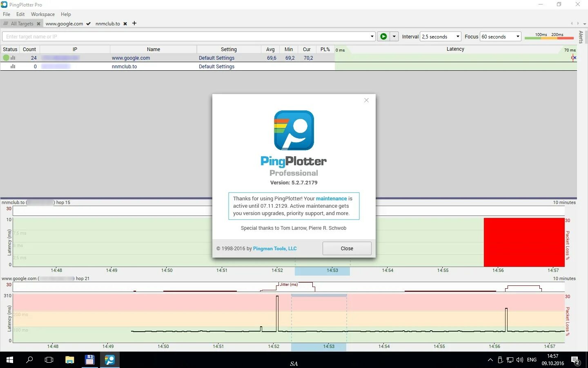Click Default Settings in the www.google.com row
The height and width of the screenshot is (368, 588).
tap(216, 58)
